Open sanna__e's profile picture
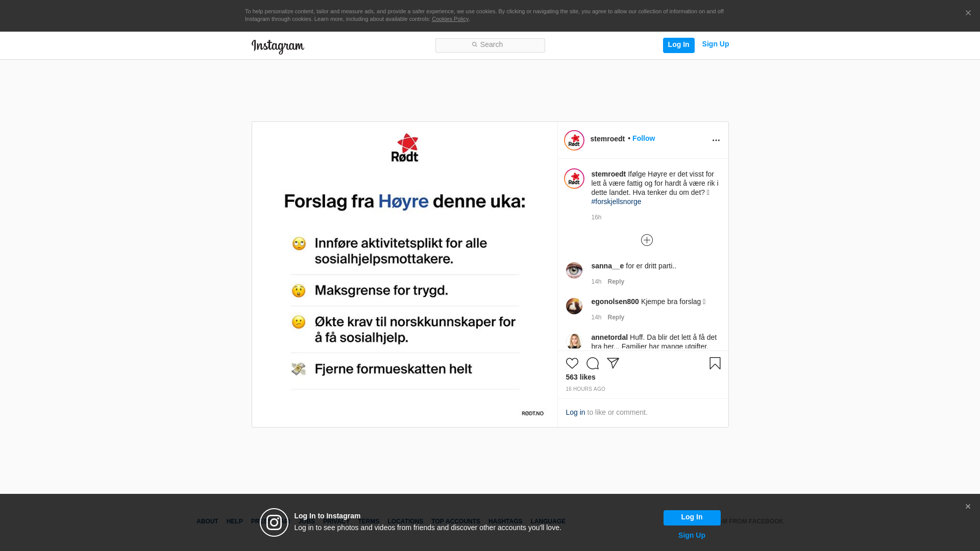This screenshot has width=980, height=551. click(x=574, y=270)
